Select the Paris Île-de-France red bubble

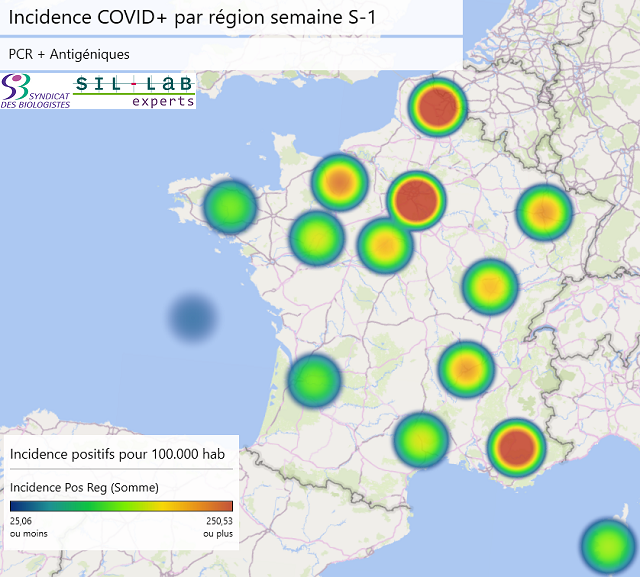pyautogui.click(x=416, y=200)
